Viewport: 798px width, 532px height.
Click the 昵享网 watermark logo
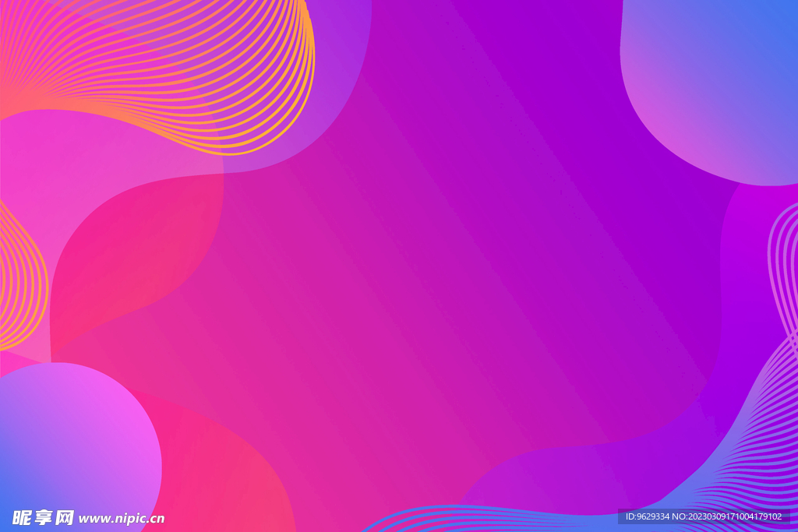(43, 517)
